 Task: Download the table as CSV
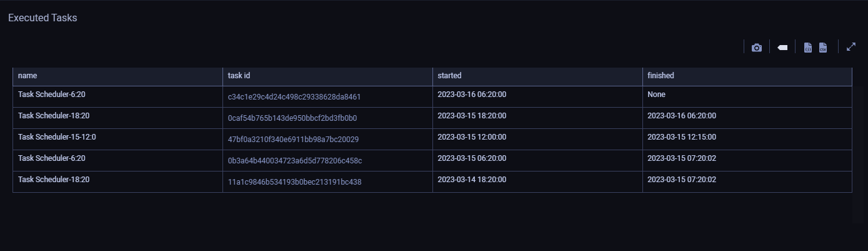pyautogui.click(x=823, y=48)
